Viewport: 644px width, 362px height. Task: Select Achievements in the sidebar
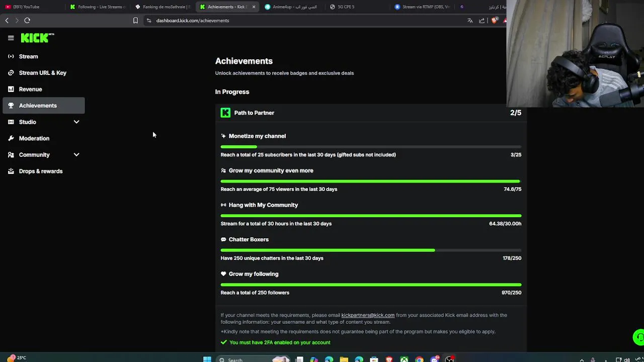(44, 106)
